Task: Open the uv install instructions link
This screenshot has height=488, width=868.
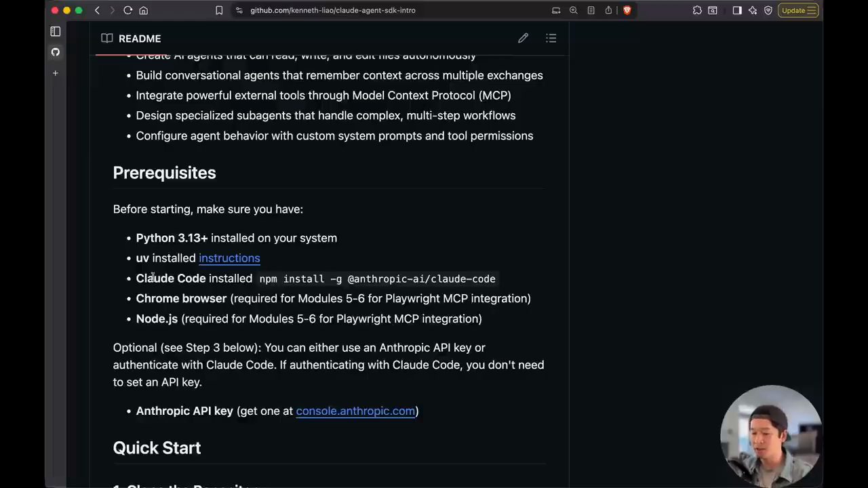Action: 229,258
